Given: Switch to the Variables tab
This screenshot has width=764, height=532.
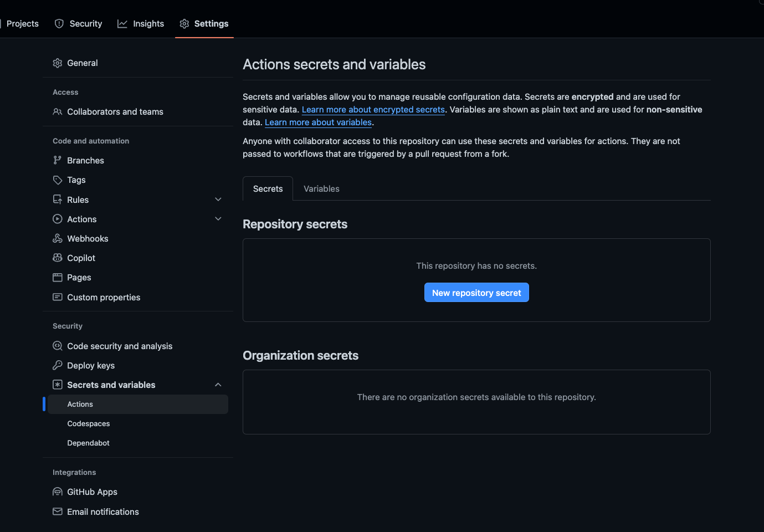Looking at the screenshot, I should (321, 188).
